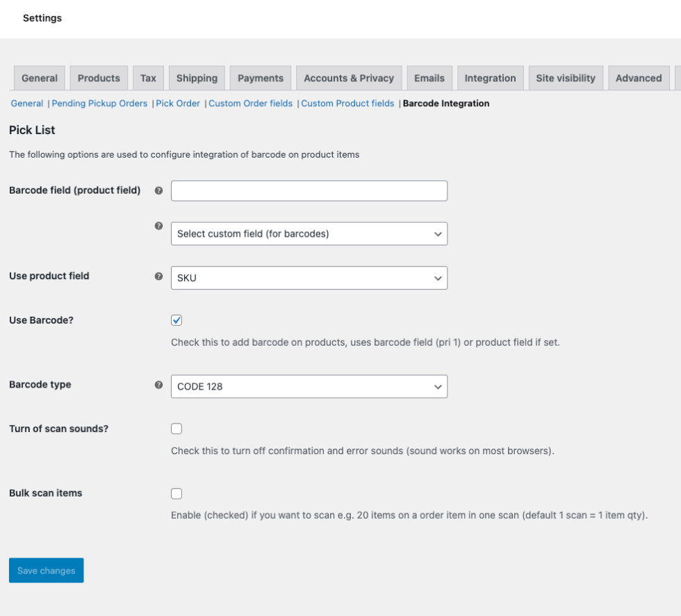
Task: Open Select custom field (for barcodes) dropdown
Action: (309, 234)
